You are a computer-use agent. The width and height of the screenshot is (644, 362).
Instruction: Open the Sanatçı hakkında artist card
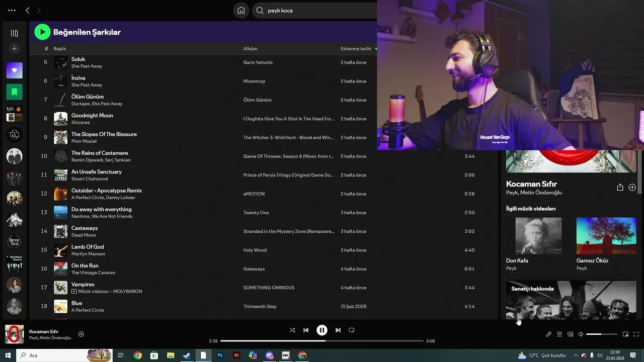pyautogui.click(x=571, y=300)
